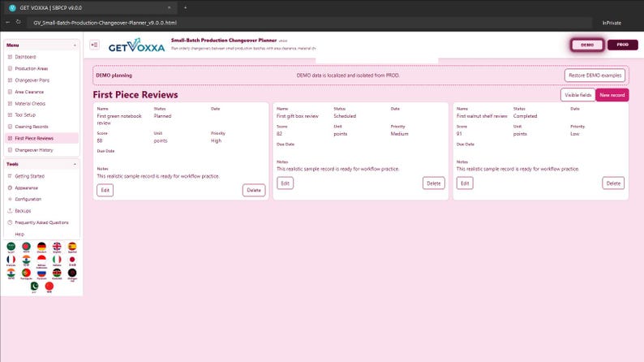Select the Russian flag language

pos(41,274)
